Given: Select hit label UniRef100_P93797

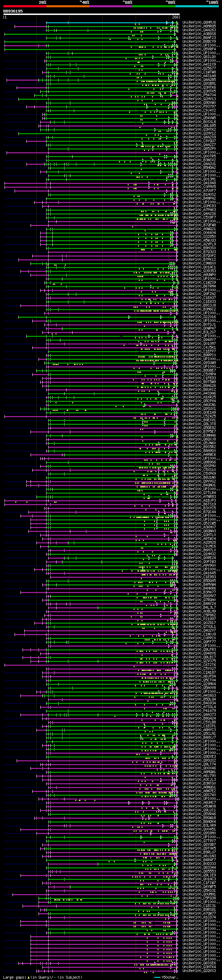Looking at the screenshot, I should 199,106.
